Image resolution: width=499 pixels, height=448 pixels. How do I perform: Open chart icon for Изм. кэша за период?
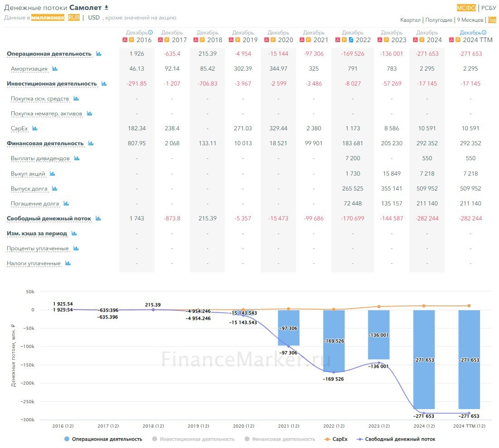click(x=74, y=234)
